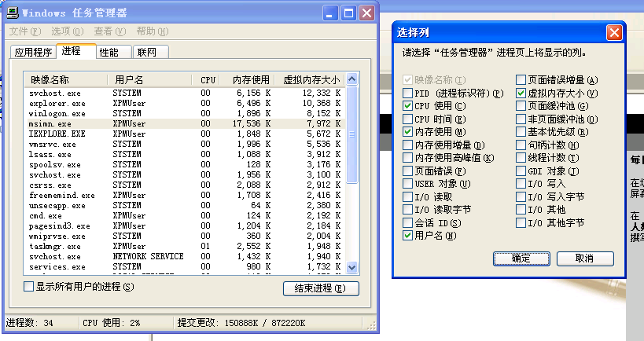Image resolution: width=644 pixels, height=341 pixels.
Task: Check the USER 对象 checkbox
Action: tap(407, 183)
